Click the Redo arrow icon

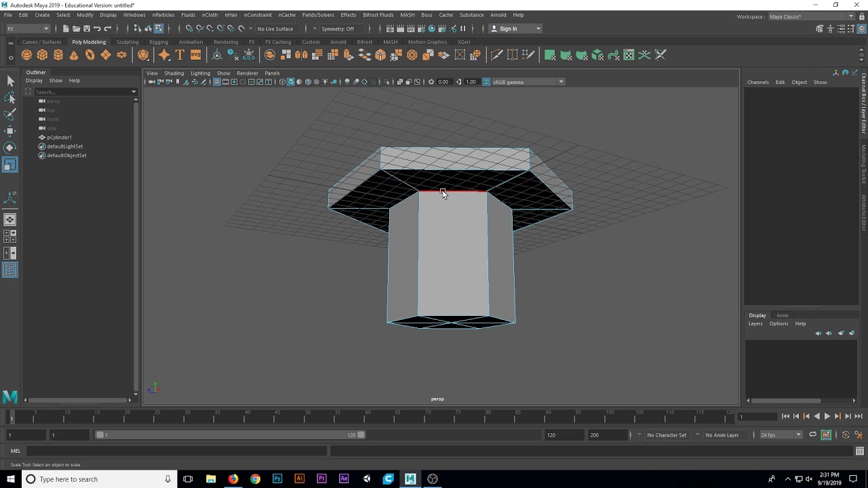click(107, 28)
